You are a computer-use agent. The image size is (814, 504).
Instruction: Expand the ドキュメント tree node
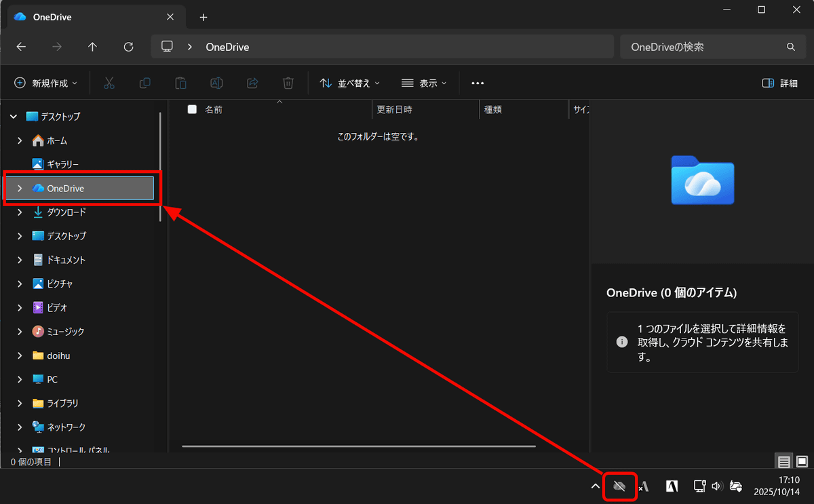click(x=20, y=260)
